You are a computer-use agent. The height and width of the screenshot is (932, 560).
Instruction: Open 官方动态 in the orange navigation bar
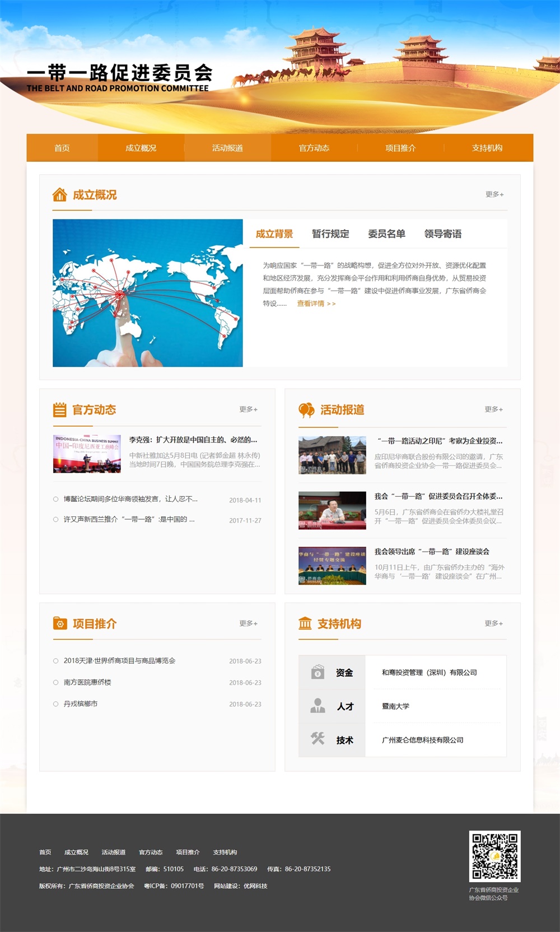pos(314,148)
